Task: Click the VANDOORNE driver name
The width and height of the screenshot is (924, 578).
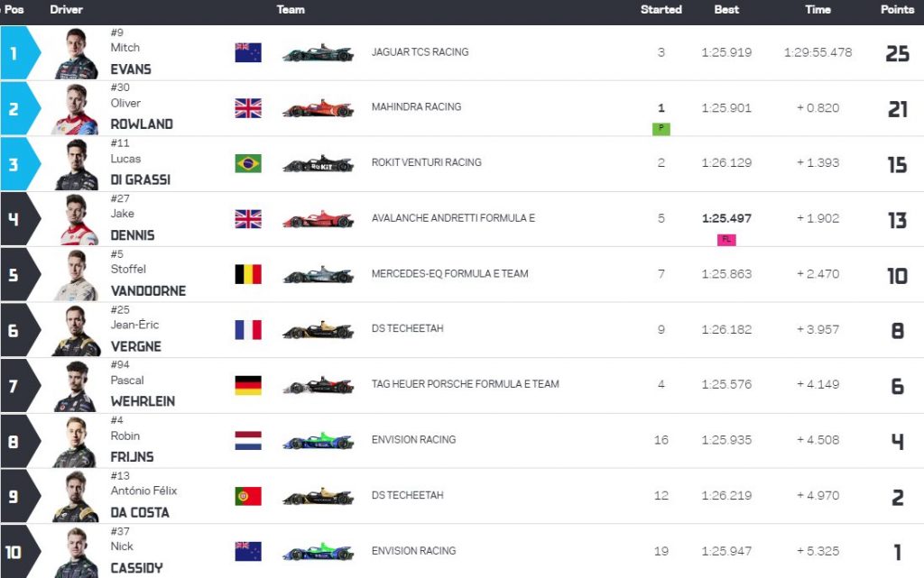Action: [149, 291]
